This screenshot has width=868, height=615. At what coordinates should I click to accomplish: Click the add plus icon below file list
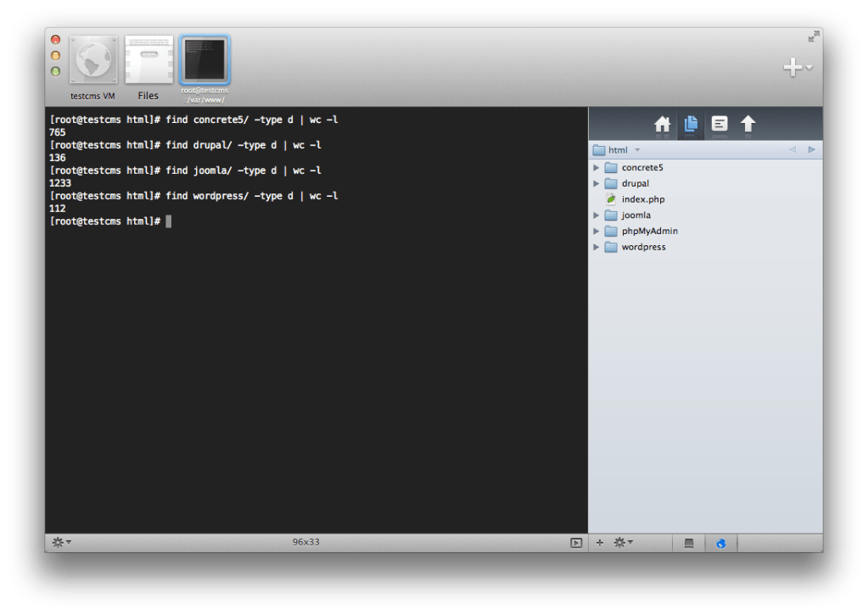pyautogui.click(x=600, y=543)
